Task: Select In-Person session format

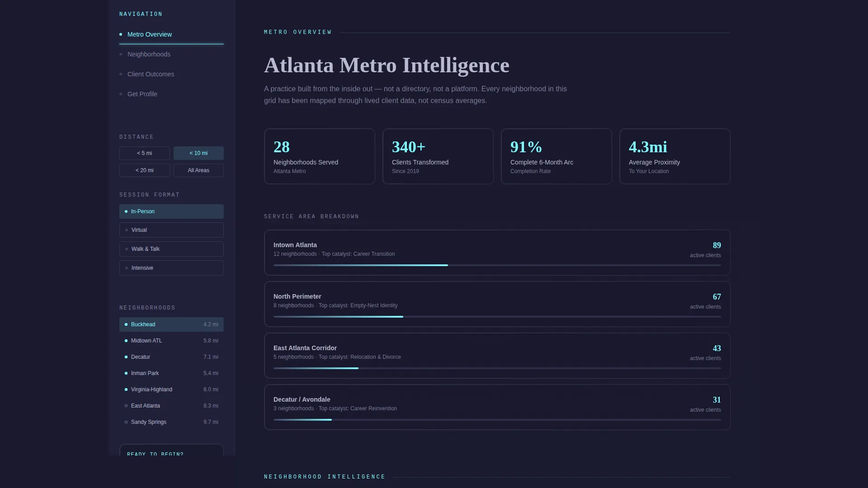Action: (171, 211)
